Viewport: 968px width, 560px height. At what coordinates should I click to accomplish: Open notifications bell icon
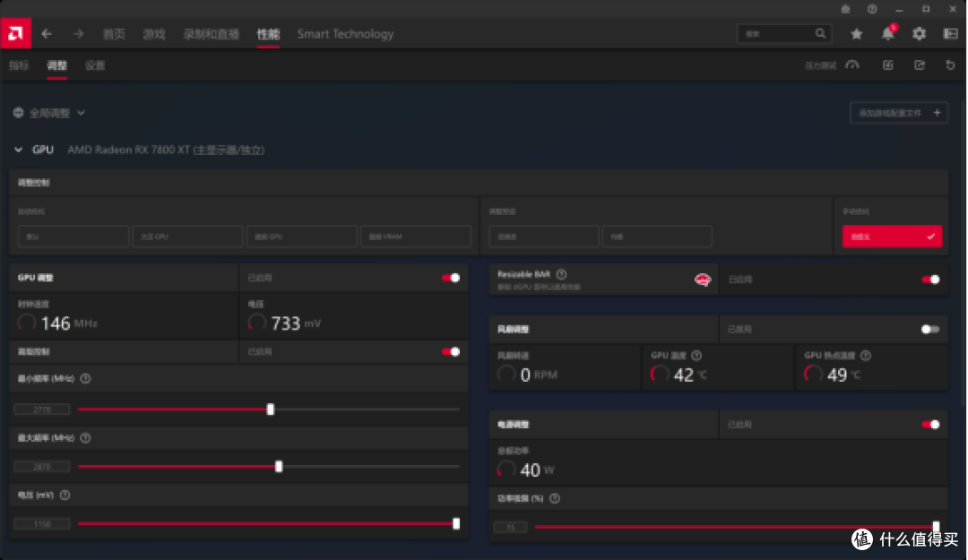[x=887, y=34]
